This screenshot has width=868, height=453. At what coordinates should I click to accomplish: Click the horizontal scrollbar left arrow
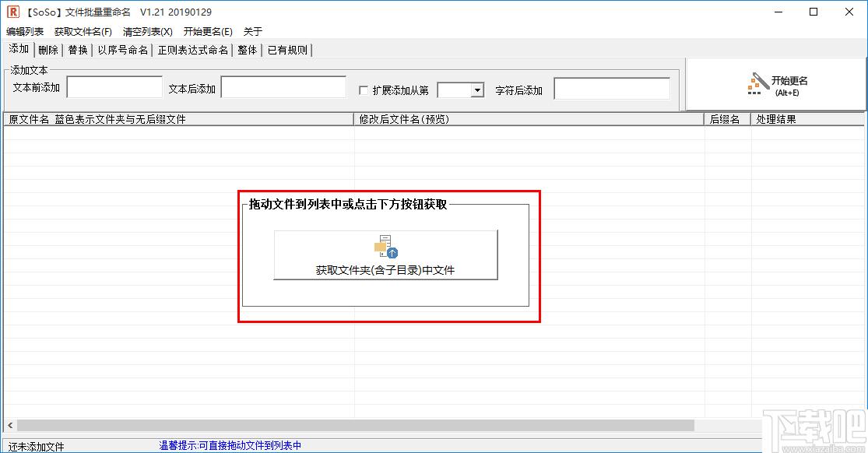[10, 425]
